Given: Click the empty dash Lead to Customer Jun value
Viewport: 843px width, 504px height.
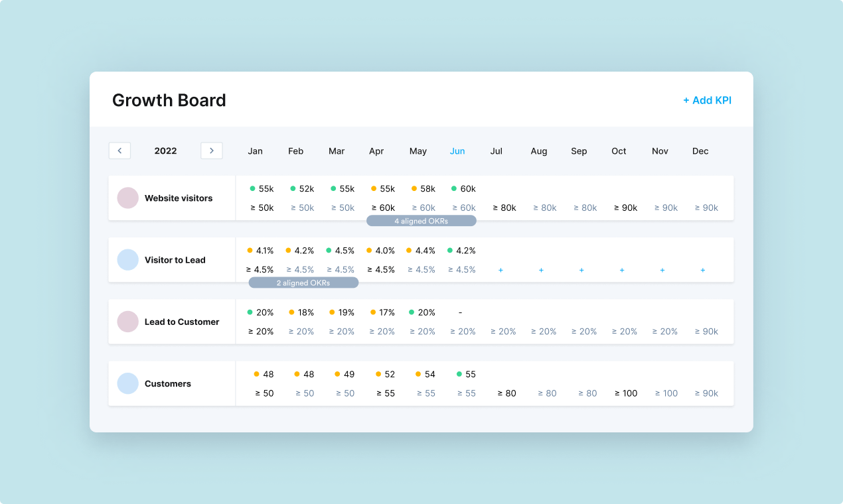Looking at the screenshot, I should pos(460,312).
